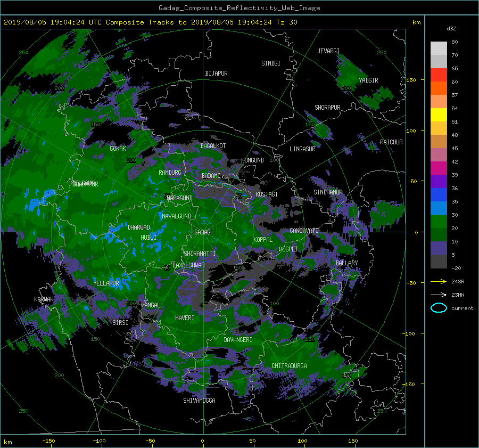The height and width of the screenshot is (448, 479).
Task: Click the HOSPET city label
Action: [288, 249]
